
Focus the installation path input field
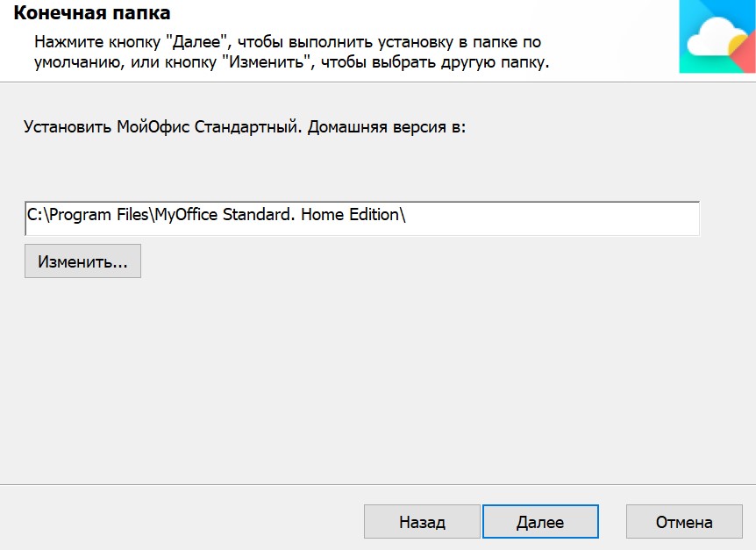click(x=362, y=218)
